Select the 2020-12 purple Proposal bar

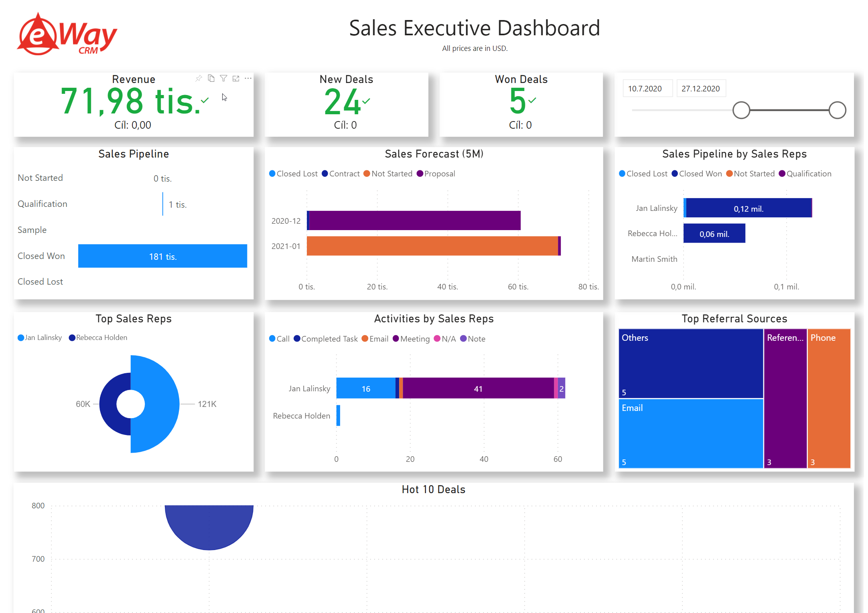415,221
